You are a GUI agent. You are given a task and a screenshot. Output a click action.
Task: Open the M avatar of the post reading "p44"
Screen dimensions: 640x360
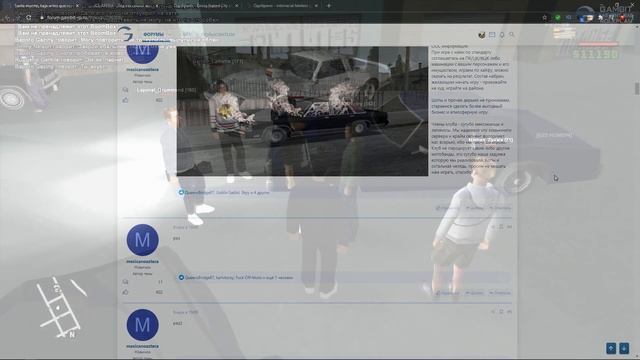[x=142, y=240]
